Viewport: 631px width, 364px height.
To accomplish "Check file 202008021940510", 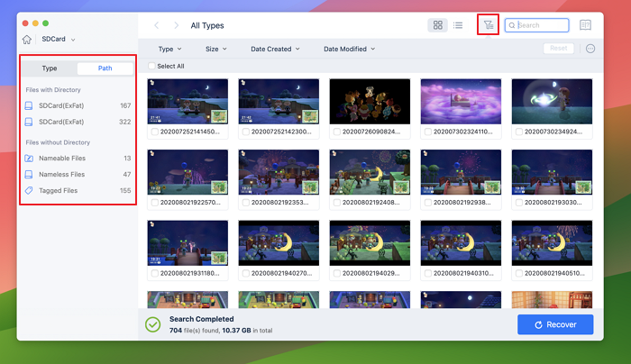I will coord(519,273).
